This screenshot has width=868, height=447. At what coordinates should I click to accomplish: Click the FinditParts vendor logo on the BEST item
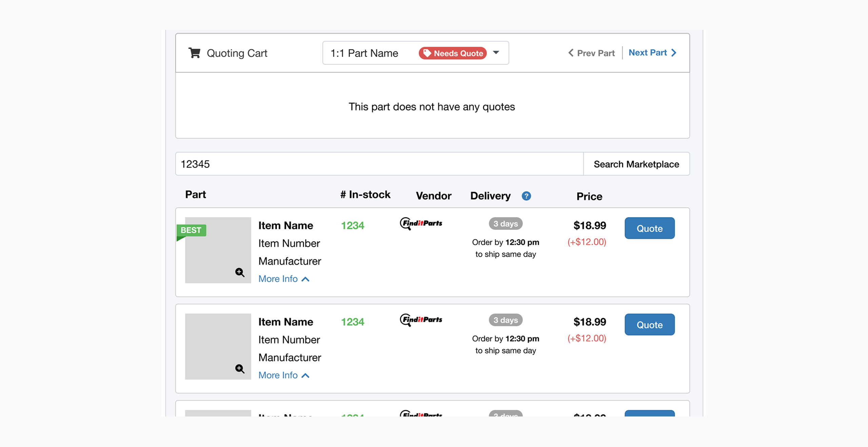(x=421, y=223)
